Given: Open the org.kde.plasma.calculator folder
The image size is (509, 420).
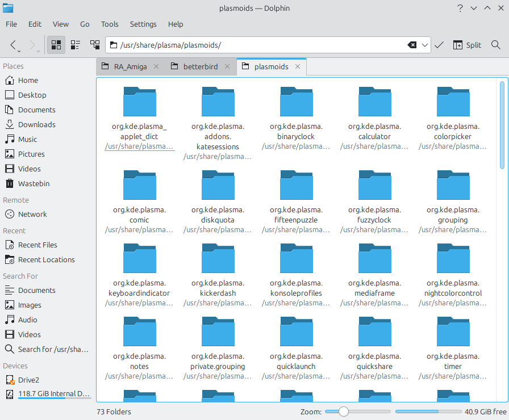Looking at the screenshot, I should click(x=374, y=102).
